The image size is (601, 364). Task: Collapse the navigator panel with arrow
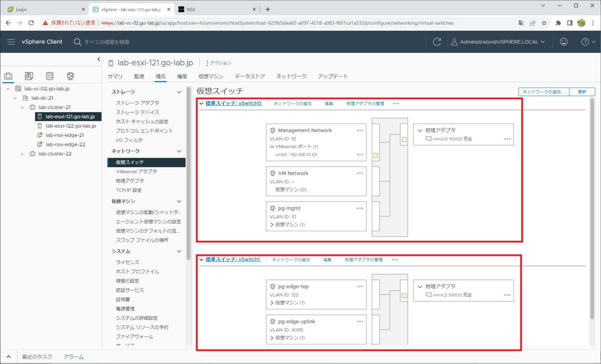(x=98, y=60)
